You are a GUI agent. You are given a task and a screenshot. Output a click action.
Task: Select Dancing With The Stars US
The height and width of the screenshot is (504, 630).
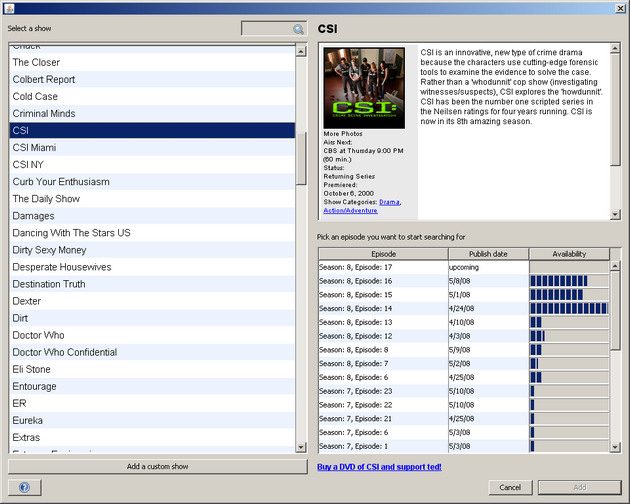[152, 233]
